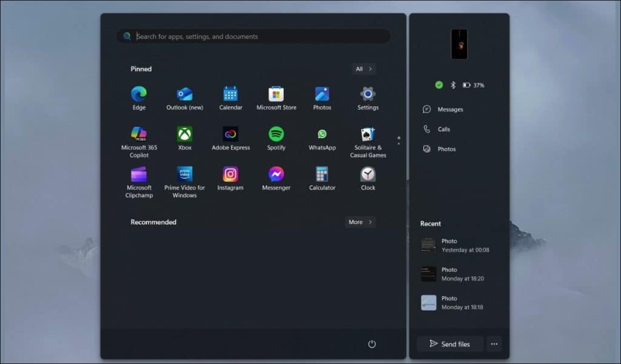Start WhatsApp
621x364 pixels.
click(322, 134)
